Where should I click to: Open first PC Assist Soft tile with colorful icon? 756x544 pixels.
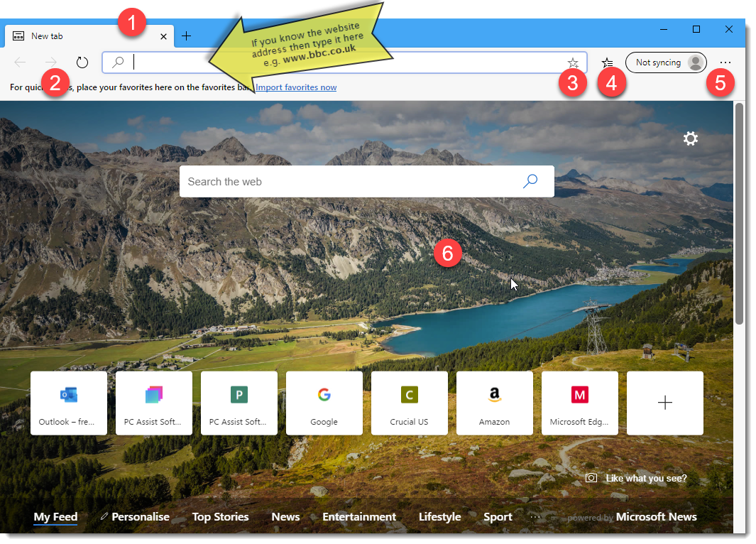tap(154, 403)
